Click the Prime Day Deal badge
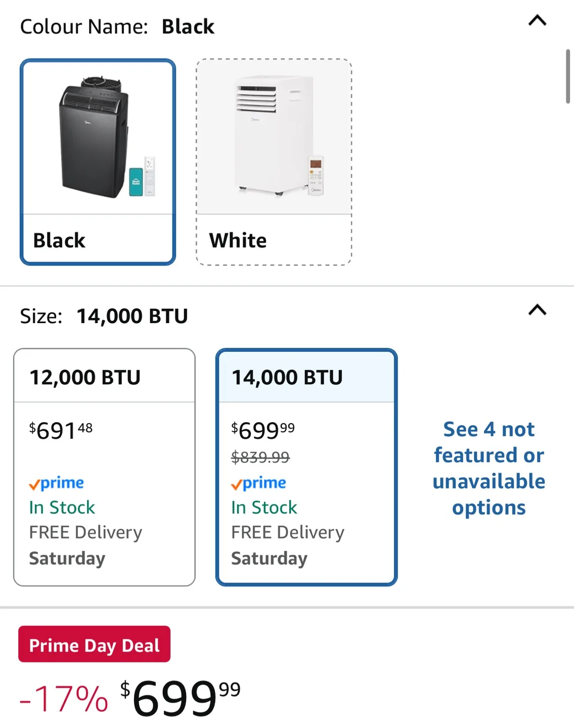Image resolution: width=574 pixels, height=728 pixels. [94, 645]
